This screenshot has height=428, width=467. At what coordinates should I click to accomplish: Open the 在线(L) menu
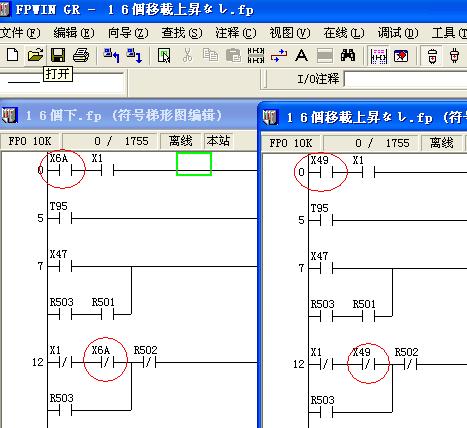click(x=344, y=33)
